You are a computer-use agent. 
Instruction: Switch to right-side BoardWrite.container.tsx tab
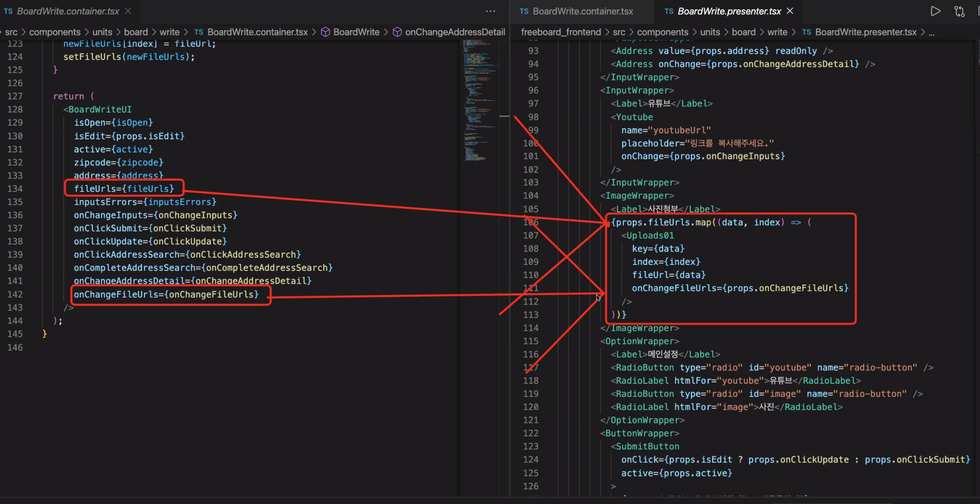pyautogui.click(x=582, y=11)
